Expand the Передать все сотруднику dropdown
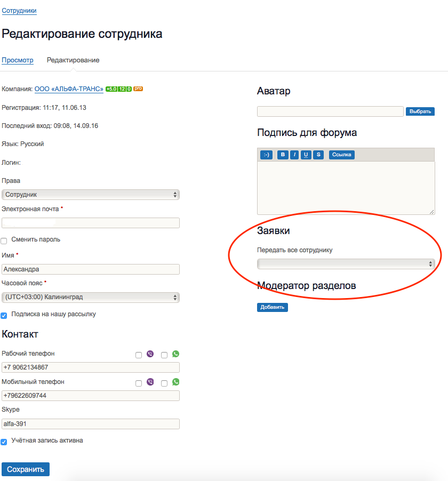The width and height of the screenshot is (448, 481). [x=346, y=264]
